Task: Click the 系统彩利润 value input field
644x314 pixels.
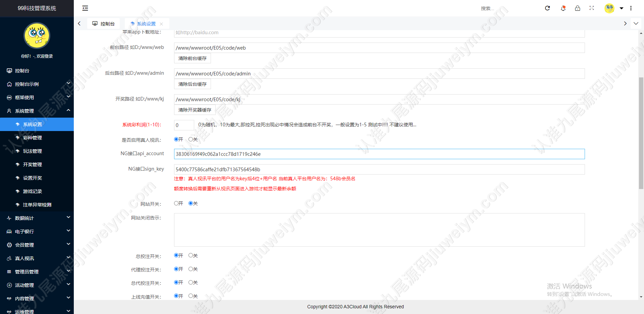Action: coord(184,125)
